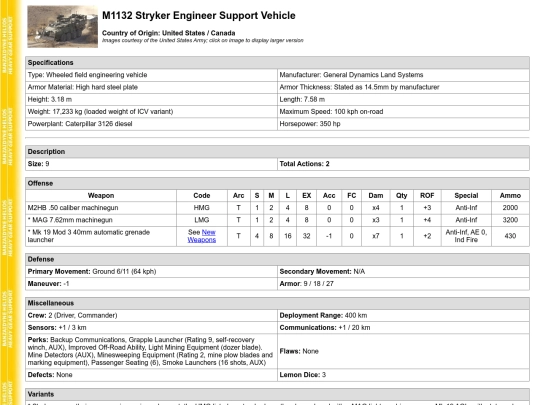The height and width of the screenshot is (405, 540).
Task: Select the Weight: 17,233 kg cell
Action: point(151,112)
